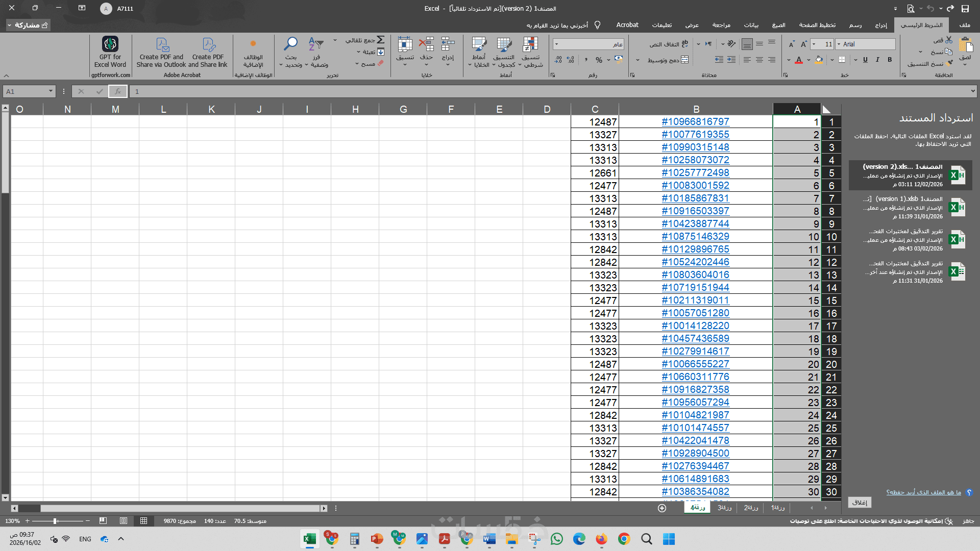Open the Acrobat ribbon tab

pyautogui.click(x=627, y=25)
